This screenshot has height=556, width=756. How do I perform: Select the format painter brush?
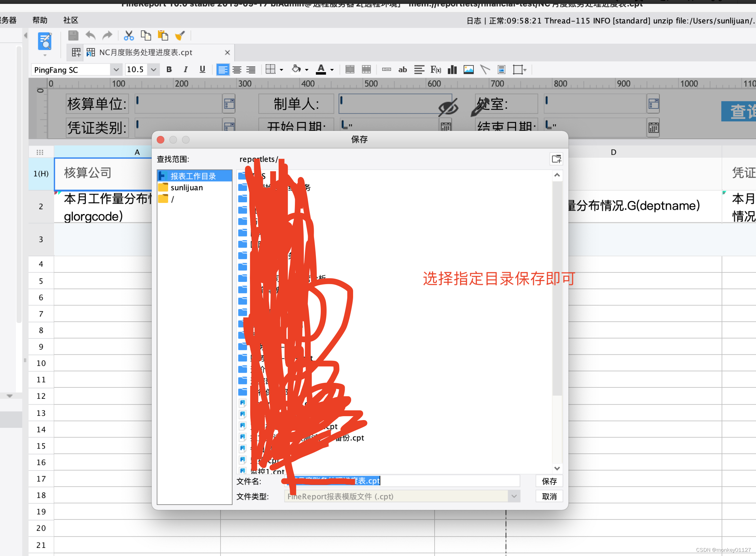(180, 35)
